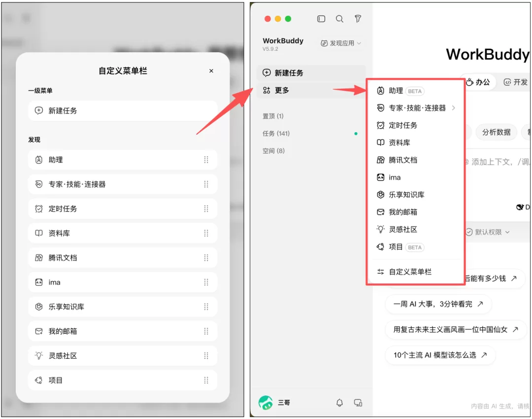Close the 自定义菜单栏 dialog
Screen dimensions: 532x419
pos(211,70)
